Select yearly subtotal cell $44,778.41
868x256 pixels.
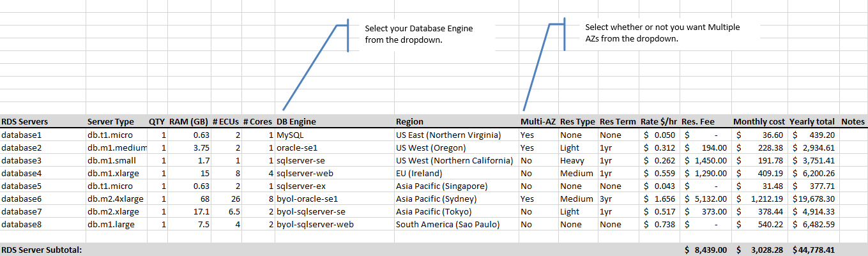tap(813, 250)
